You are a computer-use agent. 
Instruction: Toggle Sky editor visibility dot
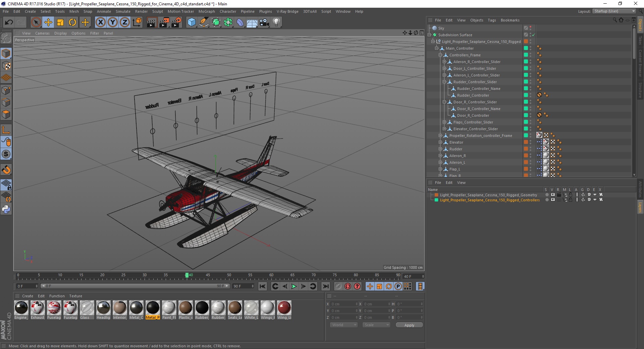[x=530, y=27]
